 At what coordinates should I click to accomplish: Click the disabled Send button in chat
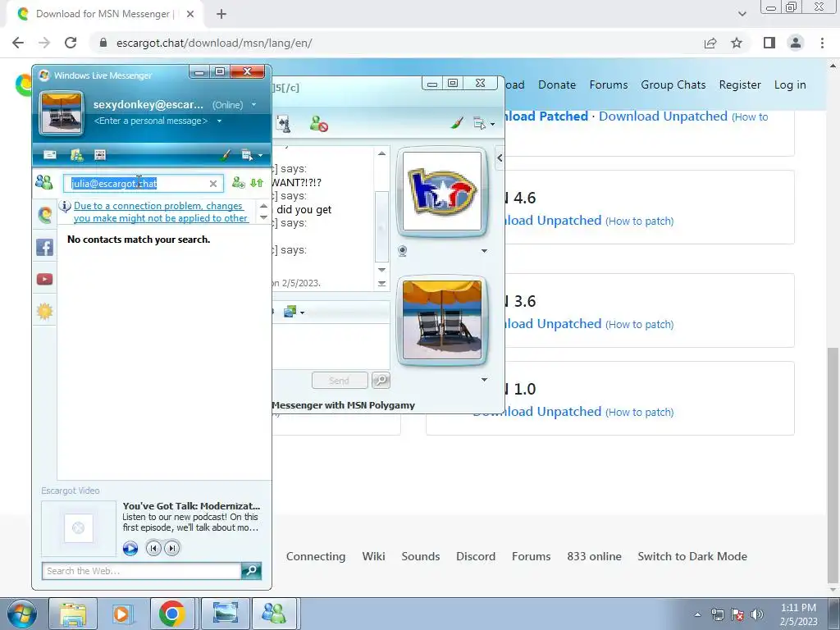[340, 381]
